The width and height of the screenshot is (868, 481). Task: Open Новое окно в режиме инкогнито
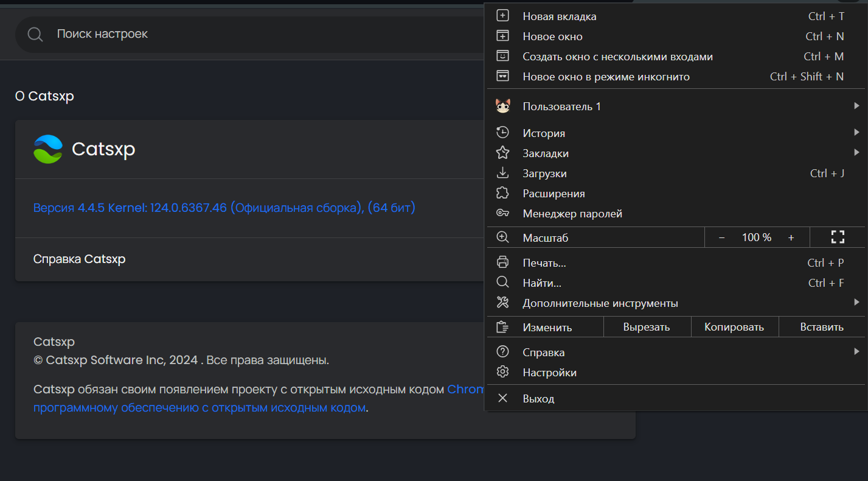coord(676,77)
